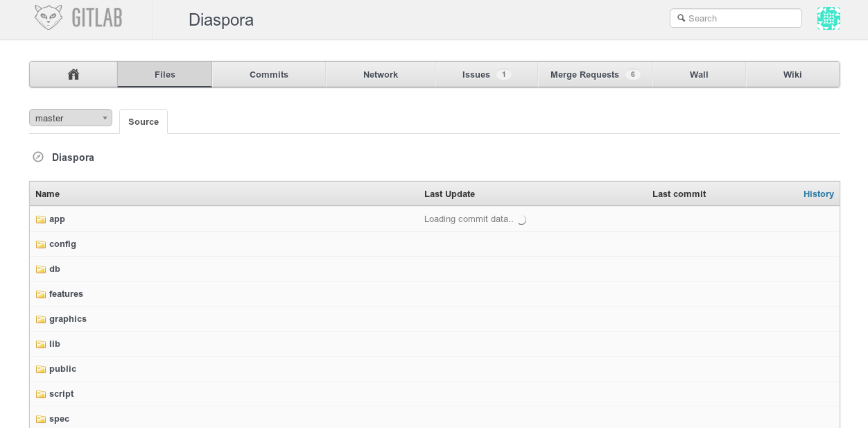Click the 'Loading commit data..' text
This screenshot has width=868, height=428.
[469, 219]
